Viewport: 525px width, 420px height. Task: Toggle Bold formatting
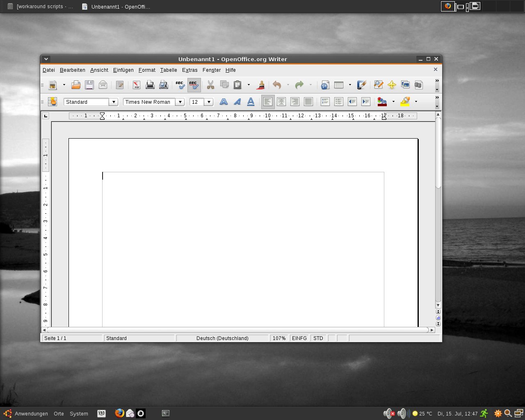[224, 102]
